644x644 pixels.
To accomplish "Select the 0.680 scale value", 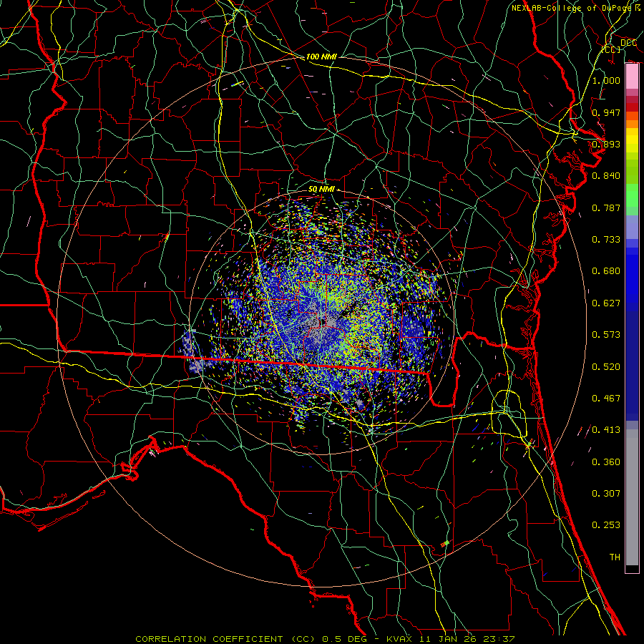I will [606, 271].
